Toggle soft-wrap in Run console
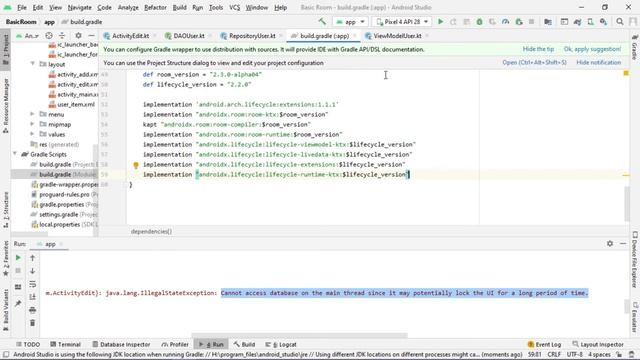 33,284
